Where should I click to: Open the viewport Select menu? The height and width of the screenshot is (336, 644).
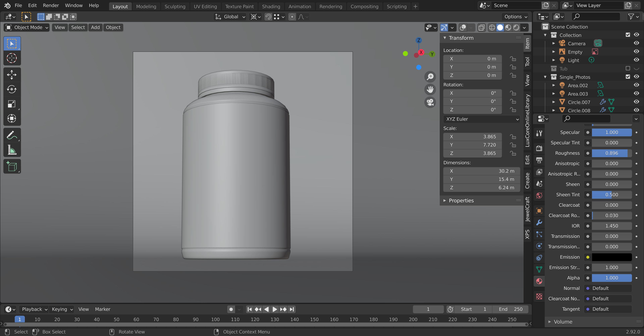[x=78, y=27]
